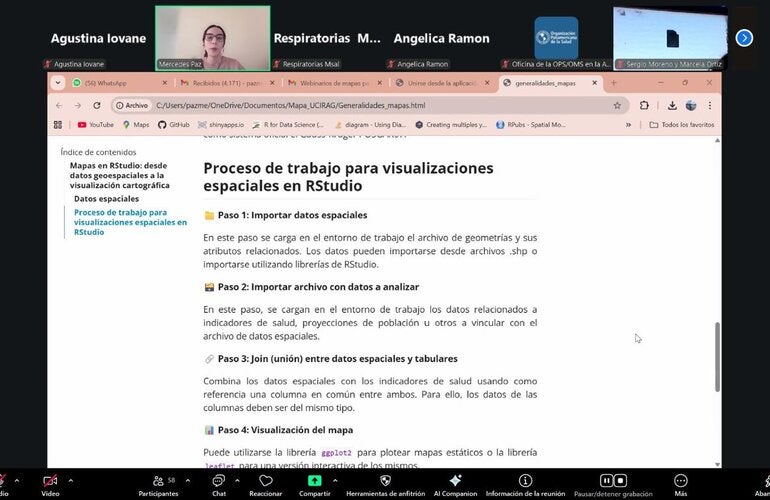This screenshot has height=500, width=770.
Task: Open the shinyapps.io bookmark
Action: click(221, 125)
